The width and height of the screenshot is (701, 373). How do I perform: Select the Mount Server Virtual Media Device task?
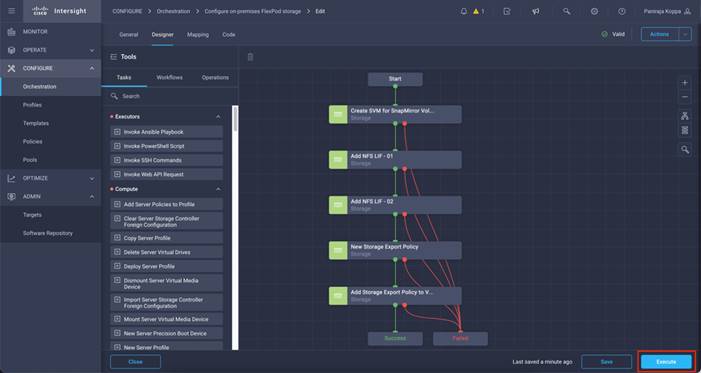tap(167, 319)
